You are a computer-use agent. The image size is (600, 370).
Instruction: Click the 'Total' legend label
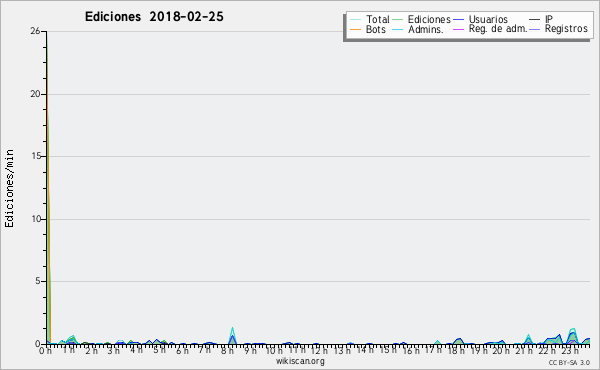378,19
